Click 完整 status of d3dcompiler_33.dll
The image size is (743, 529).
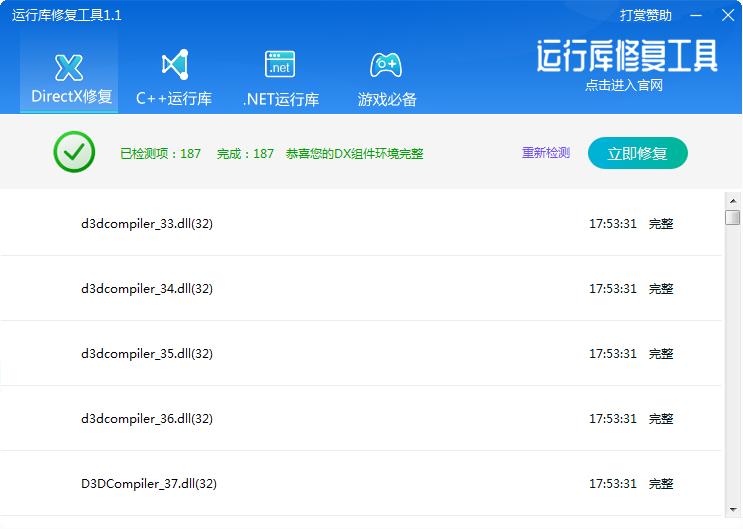coord(661,223)
